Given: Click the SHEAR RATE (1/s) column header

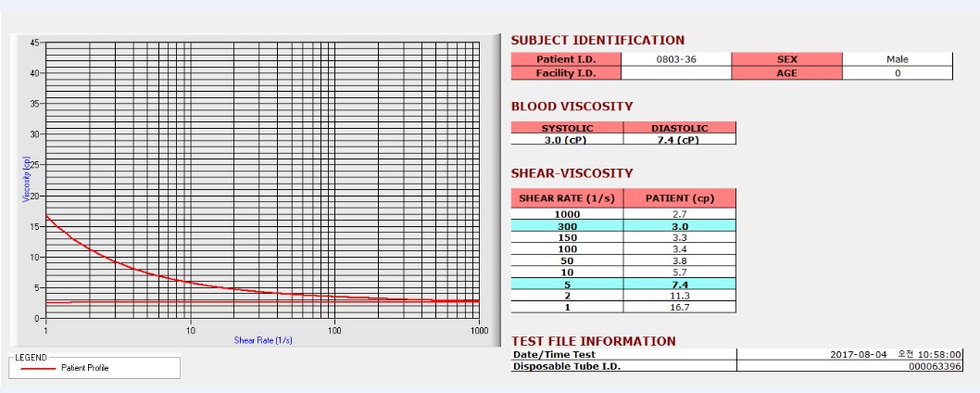Looking at the screenshot, I should 567,198.
